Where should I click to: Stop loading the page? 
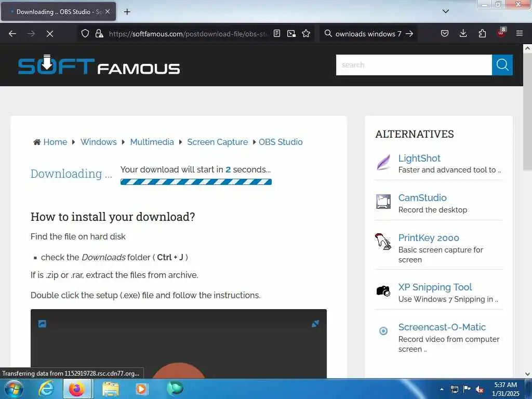[50, 34]
